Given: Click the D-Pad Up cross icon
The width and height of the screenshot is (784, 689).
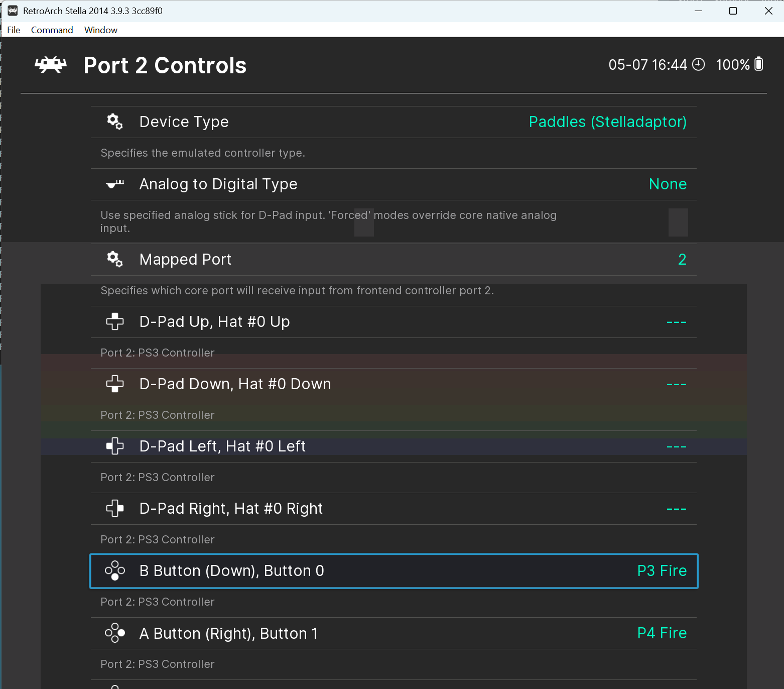Looking at the screenshot, I should click(x=115, y=321).
